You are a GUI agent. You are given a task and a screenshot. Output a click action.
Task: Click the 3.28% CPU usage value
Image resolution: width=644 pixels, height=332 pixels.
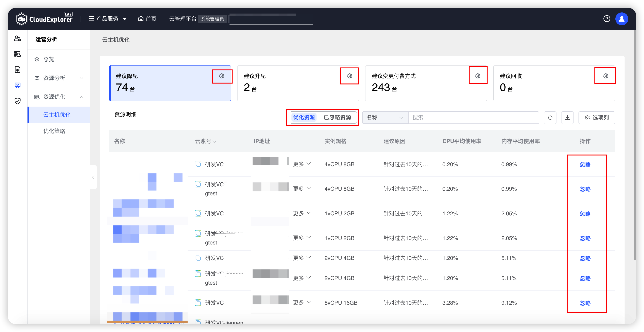pyautogui.click(x=450, y=303)
